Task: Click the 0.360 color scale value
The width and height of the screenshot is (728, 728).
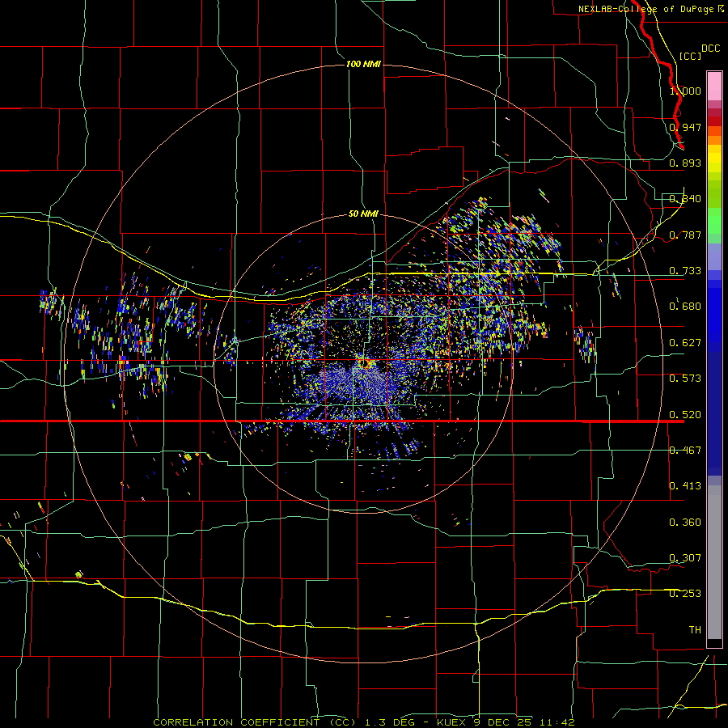Action: (685, 523)
